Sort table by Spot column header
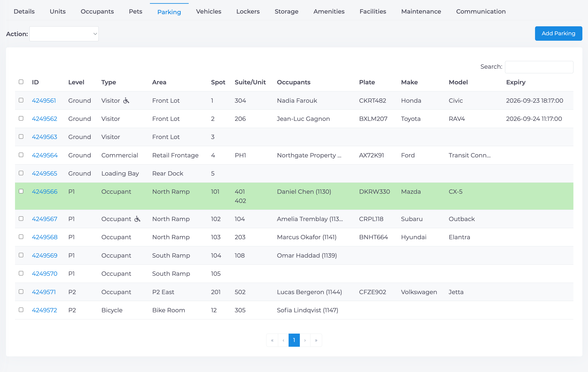This screenshot has width=588, height=372. (218, 82)
